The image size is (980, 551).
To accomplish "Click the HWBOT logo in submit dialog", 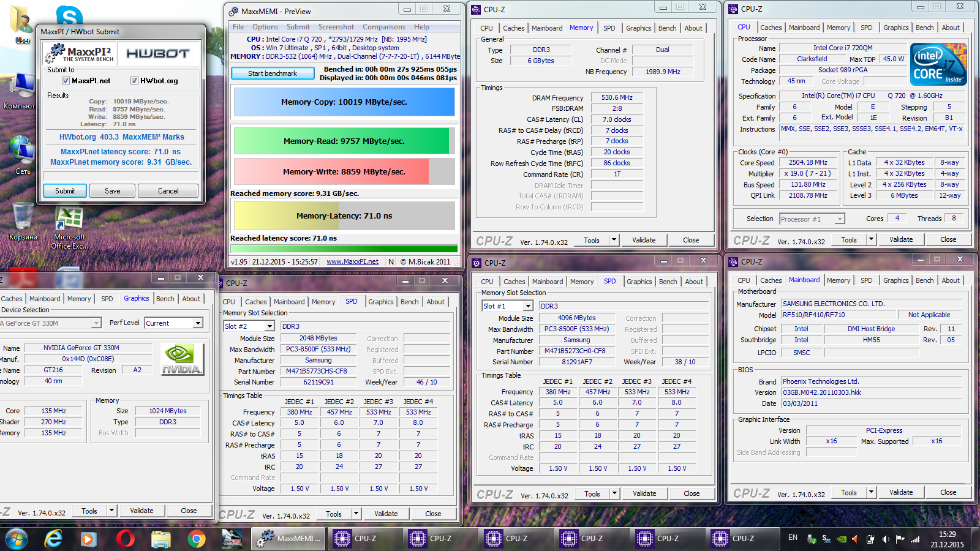I will 157,53.
